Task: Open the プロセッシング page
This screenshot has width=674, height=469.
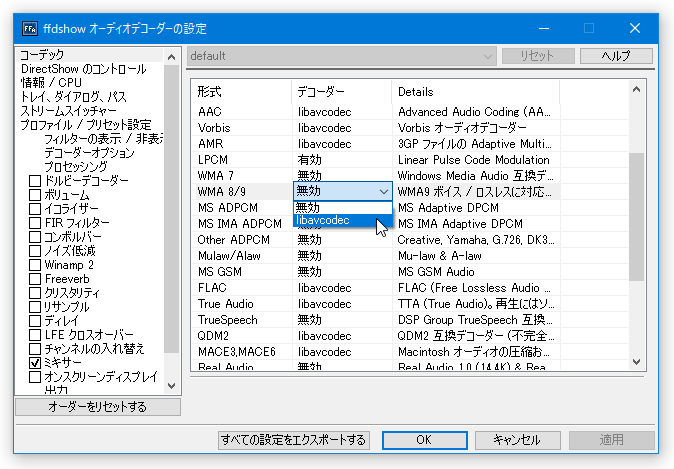Action: 76,167
